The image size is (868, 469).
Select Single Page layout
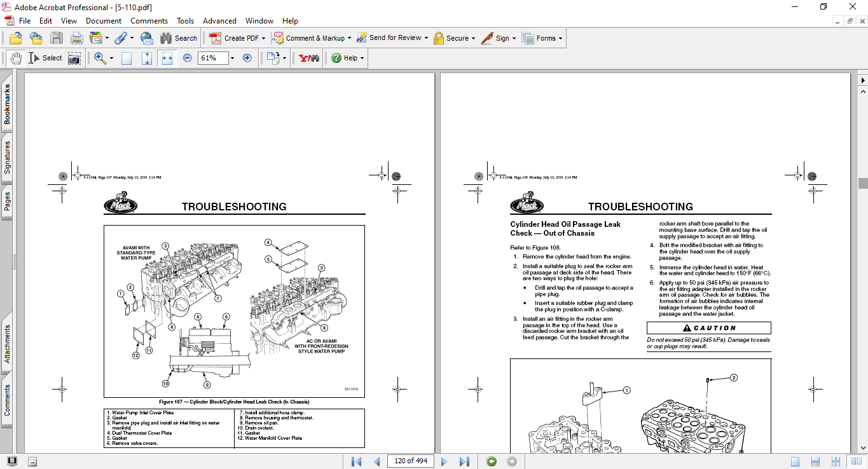(796, 461)
